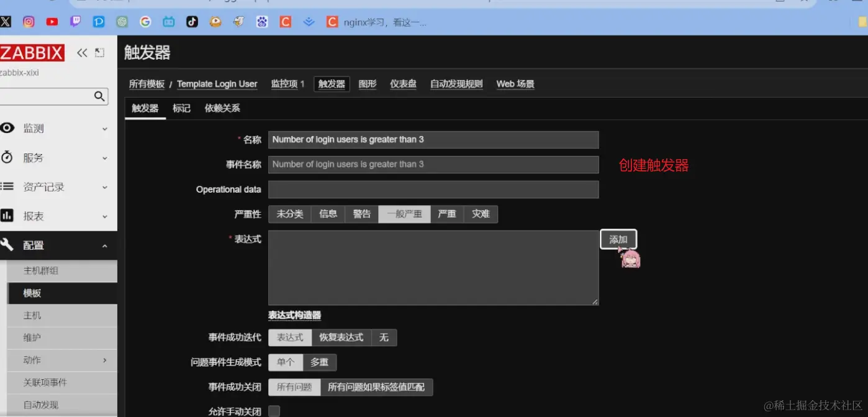This screenshot has width=868, height=417.
Task: Set severity to 警告
Action: (362, 214)
